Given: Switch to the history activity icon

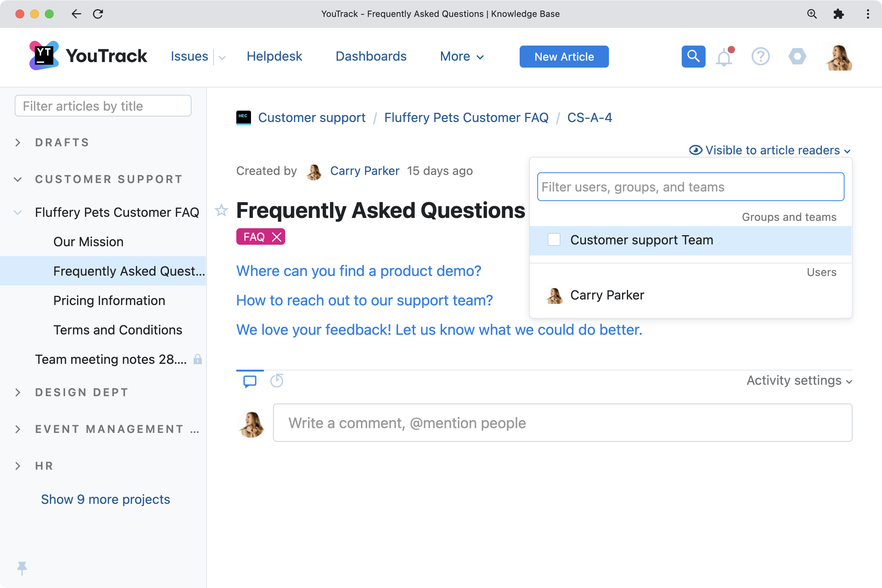Looking at the screenshot, I should tap(277, 381).
